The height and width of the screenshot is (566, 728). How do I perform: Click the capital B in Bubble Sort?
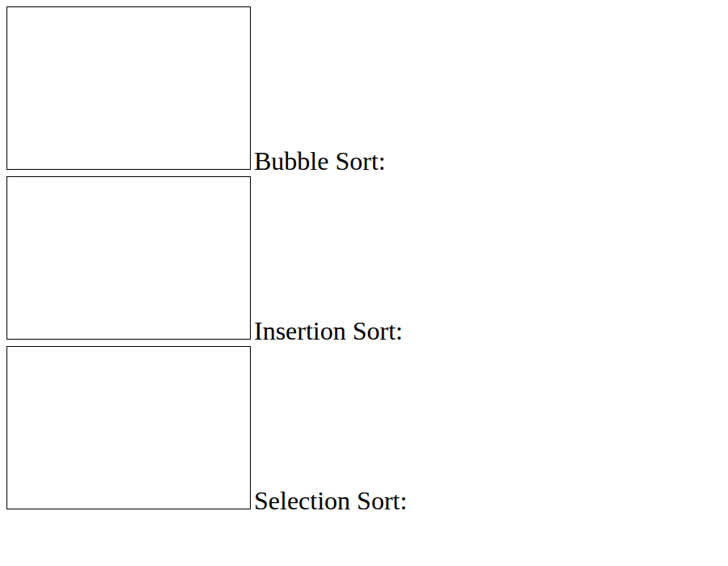click(x=262, y=162)
